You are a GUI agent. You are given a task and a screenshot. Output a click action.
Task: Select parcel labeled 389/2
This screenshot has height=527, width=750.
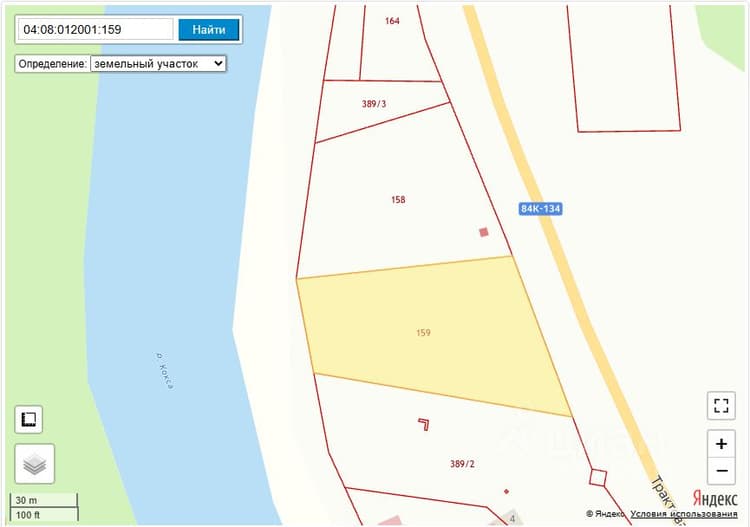pos(462,463)
